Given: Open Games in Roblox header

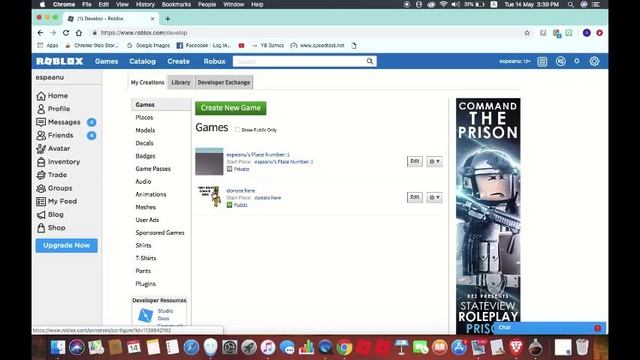Looking at the screenshot, I should pyautogui.click(x=107, y=61).
